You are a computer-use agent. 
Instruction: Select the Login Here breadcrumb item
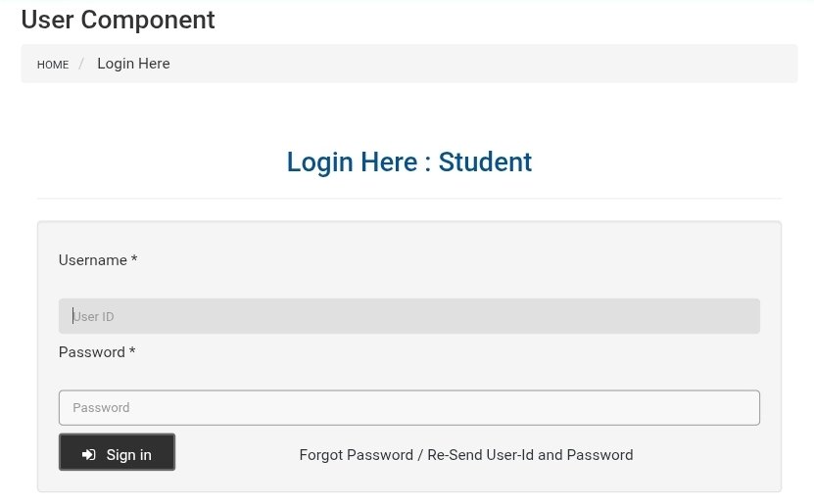pos(133,64)
